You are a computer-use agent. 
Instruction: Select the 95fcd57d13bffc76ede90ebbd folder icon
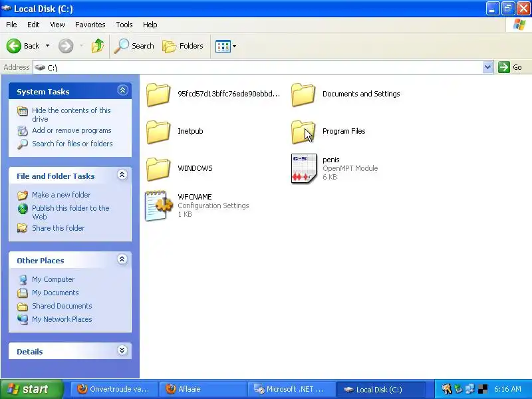158,95
